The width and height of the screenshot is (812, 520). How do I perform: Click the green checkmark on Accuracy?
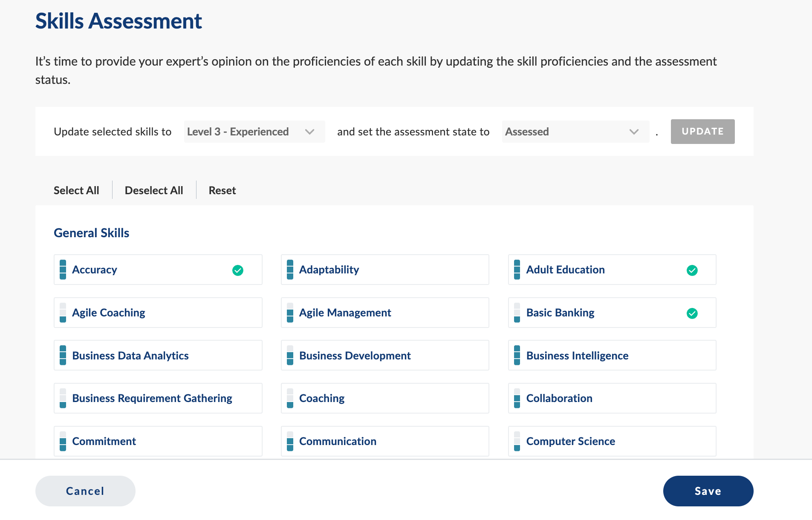pos(237,270)
